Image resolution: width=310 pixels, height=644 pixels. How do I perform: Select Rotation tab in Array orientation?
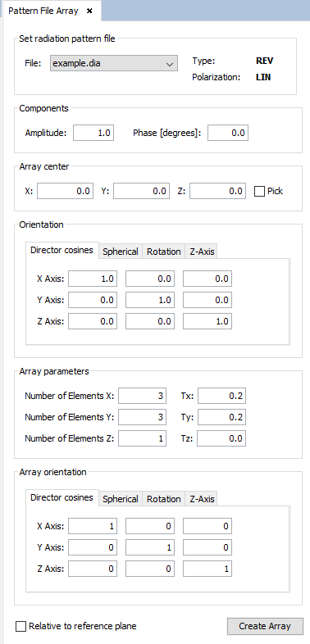click(164, 499)
